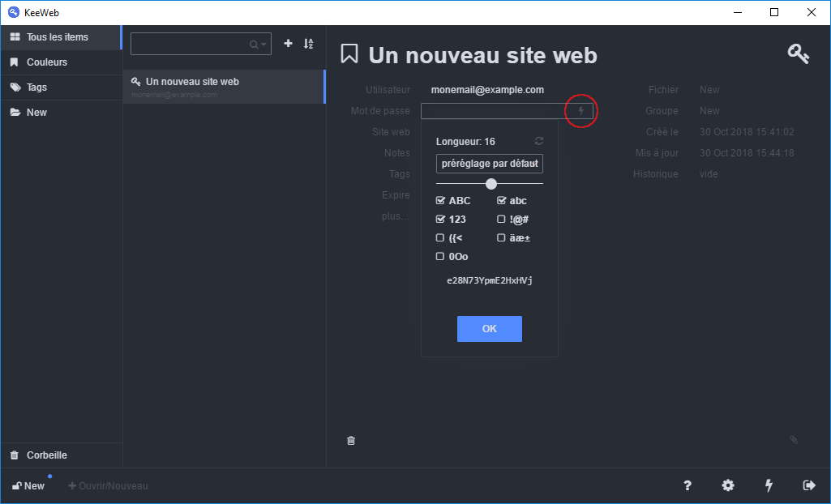
Task: Open the search options dropdown arrow
Action: click(262, 44)
